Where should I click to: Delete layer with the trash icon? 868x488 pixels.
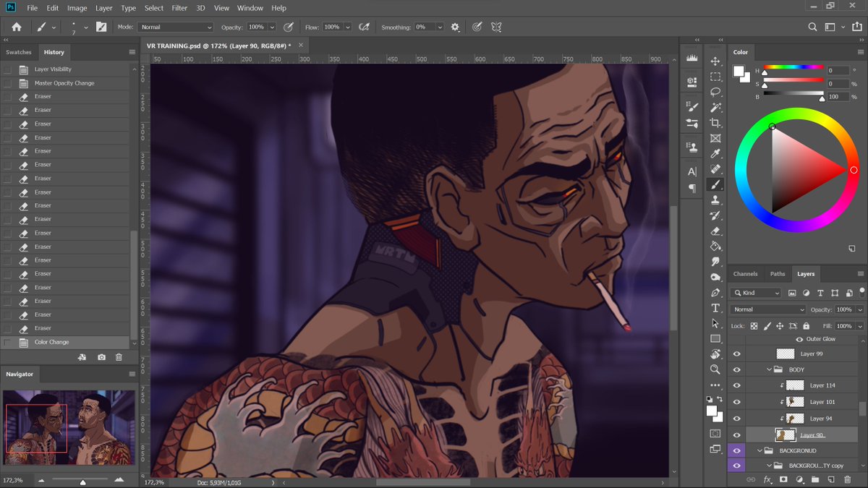click(847, 479)
